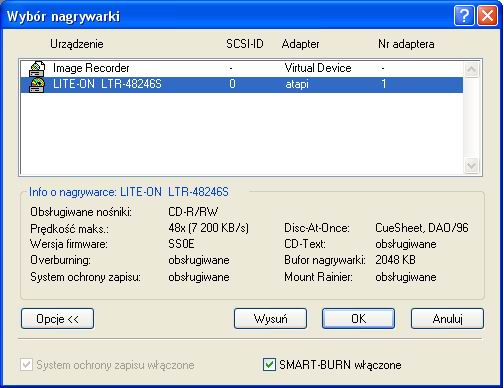The height and width of the screenshot is (388, 504).
Task: Click the SCSI-ID column header
Action: (245, 44)
